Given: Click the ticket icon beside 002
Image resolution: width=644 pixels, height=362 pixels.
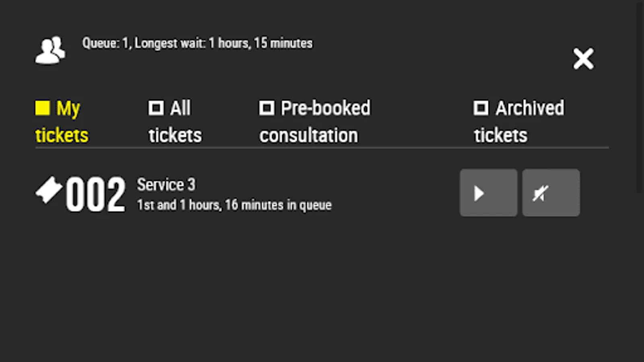Looking at the screenshot, I should click(49, 189).
